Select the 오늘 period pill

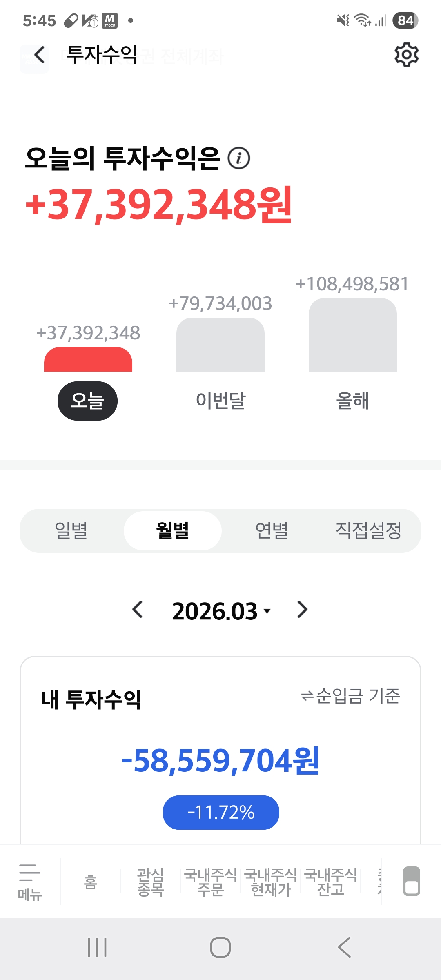point(87,401)
